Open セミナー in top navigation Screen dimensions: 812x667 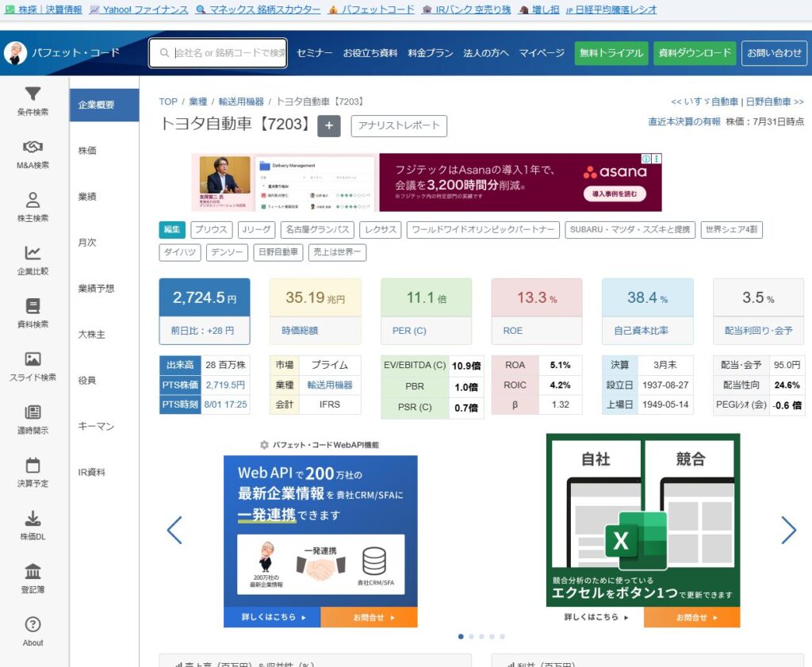point(314,53)
